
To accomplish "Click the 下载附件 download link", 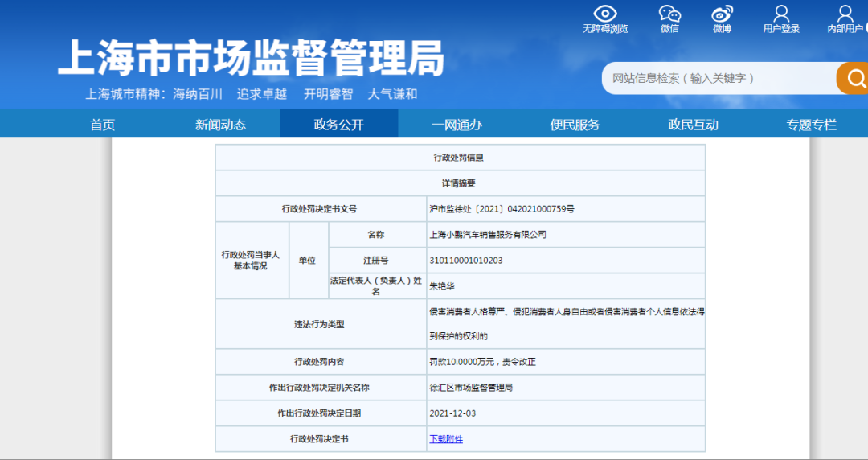I will click(x=446, y=439).
